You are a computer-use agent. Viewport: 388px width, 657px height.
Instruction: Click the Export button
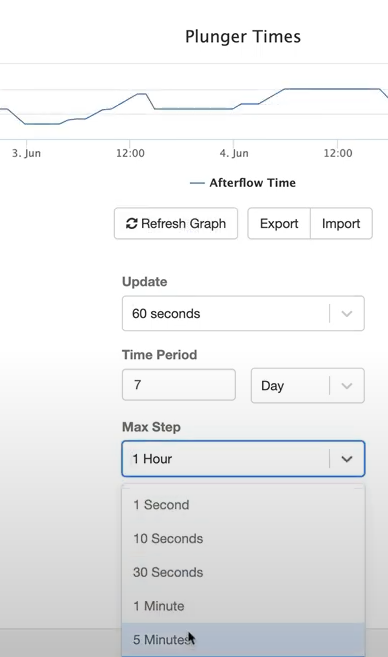click(279, 223)
